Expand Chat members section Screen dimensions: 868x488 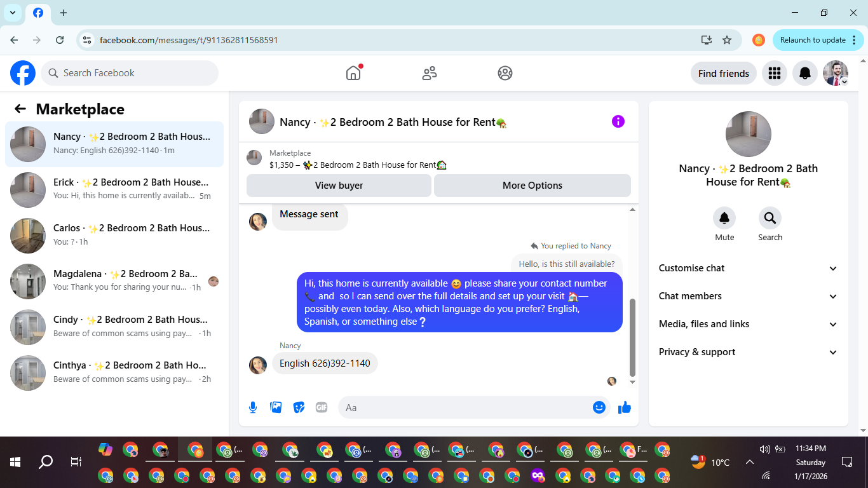click(749, 296)
